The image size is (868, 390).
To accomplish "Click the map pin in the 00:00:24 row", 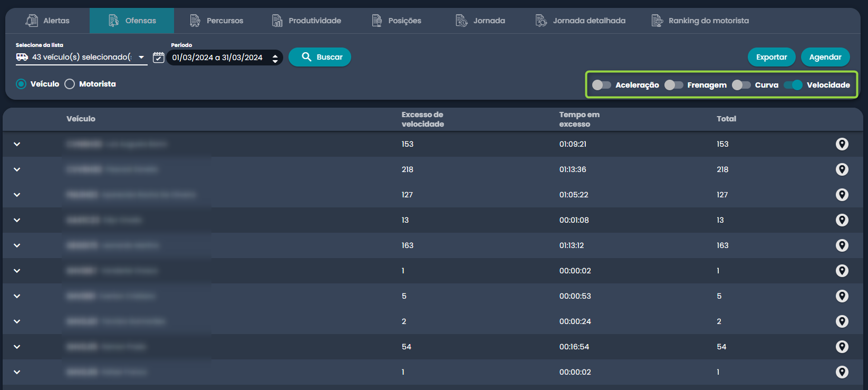I will [842, 321].
